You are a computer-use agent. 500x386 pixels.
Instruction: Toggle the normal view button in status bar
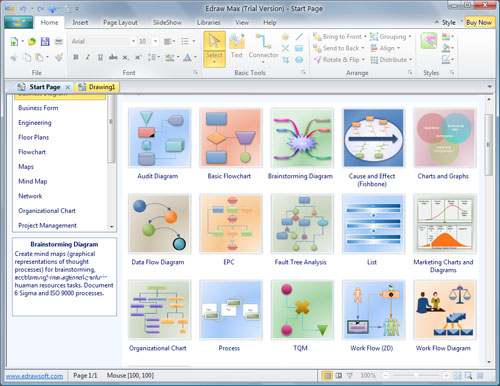tap(327, 376)
